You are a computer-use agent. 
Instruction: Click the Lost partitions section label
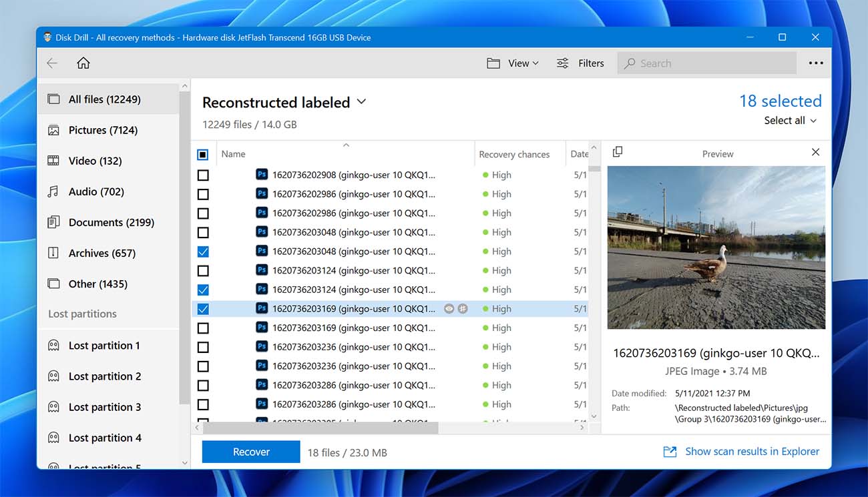82,314
